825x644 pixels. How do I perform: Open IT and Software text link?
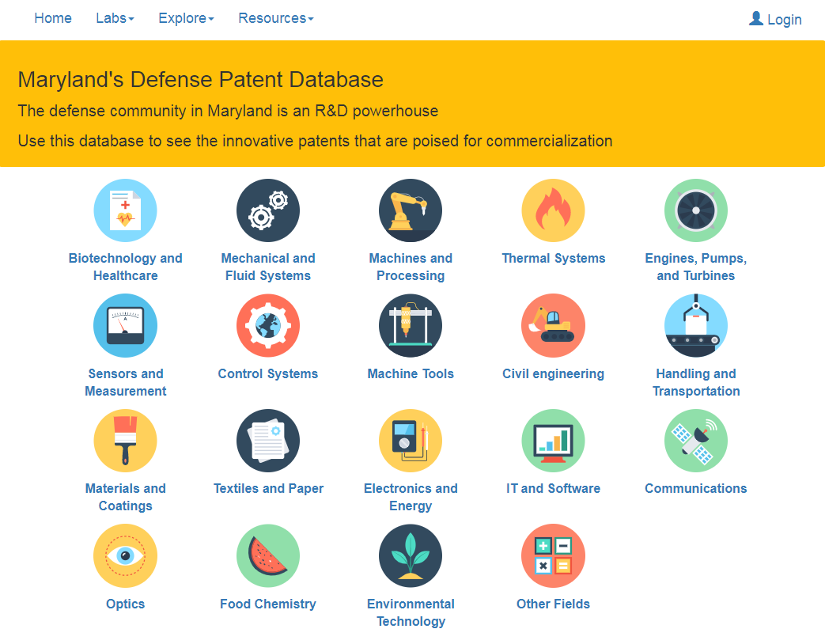click(x=553, y=488)
